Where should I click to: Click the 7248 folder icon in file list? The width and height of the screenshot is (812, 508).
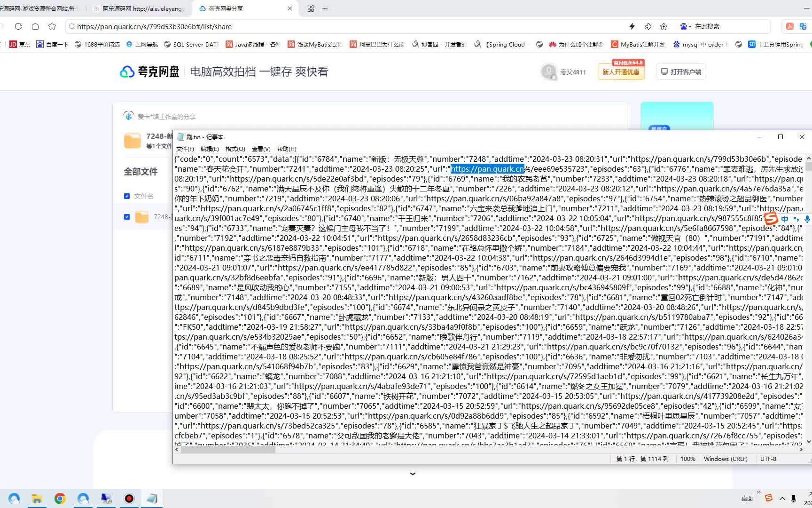(x=142, y=217)
